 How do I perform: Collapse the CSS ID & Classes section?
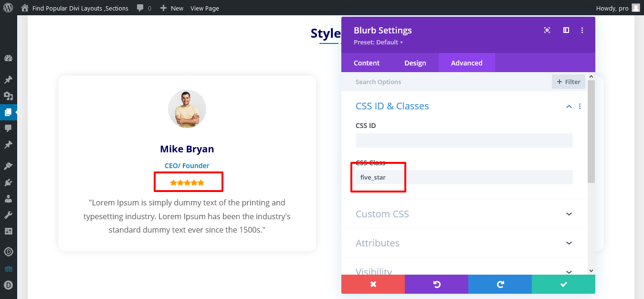tap(569, 107)
